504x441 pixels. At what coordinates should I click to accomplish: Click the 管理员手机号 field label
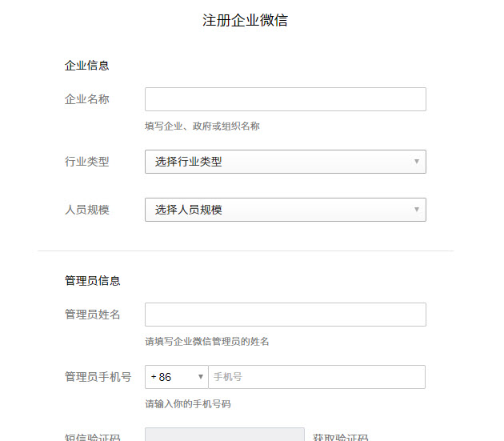pyautogui.click(x=98, y=377)
